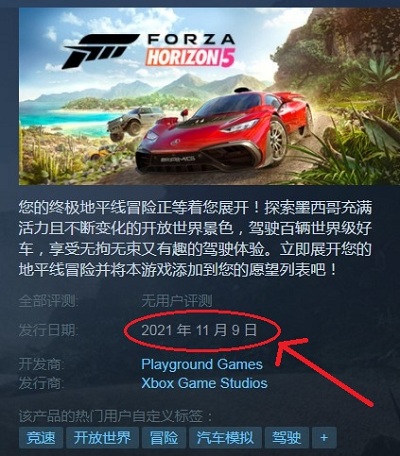
Task: Click the red Mercedes-AMG car in banner
Action: [223, 133]
